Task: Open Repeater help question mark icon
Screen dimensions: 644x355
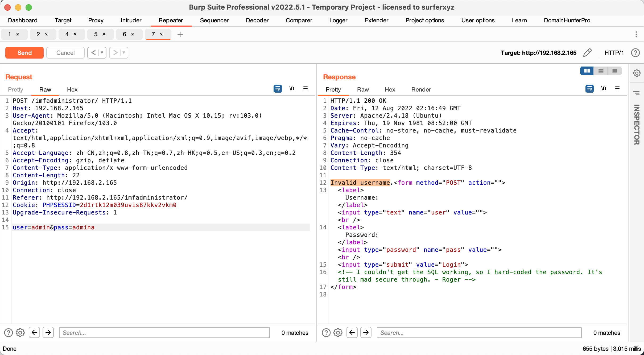Action: [x=635, y=53]
